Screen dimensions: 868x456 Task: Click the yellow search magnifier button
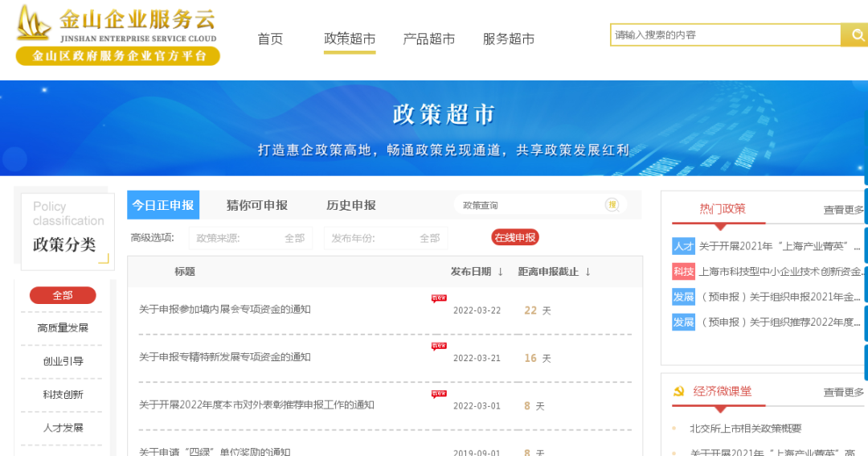click(x=854, y=35)
